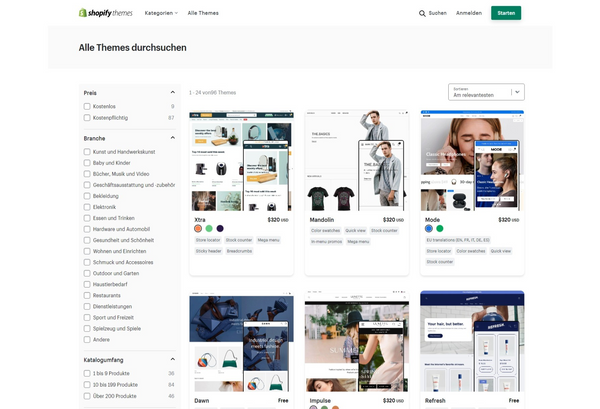The width and height of the screenshot is (600, 409).
Task: Select Mode green color style swatch
Action: tap(440, 228)
